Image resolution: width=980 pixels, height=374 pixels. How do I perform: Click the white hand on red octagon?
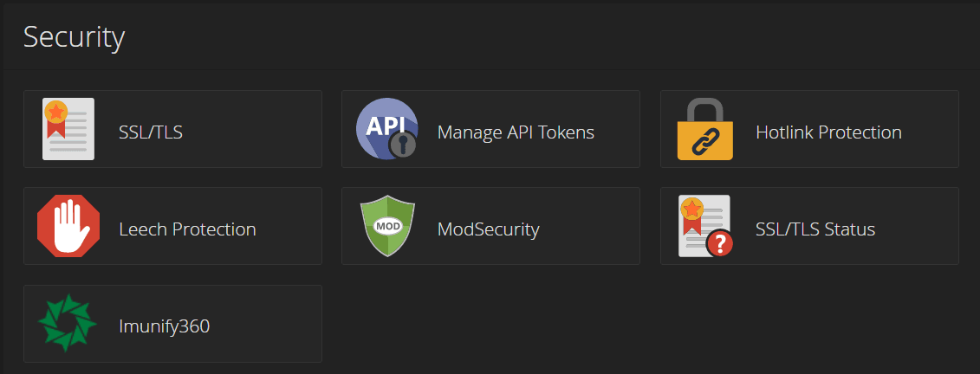point(68,229)
